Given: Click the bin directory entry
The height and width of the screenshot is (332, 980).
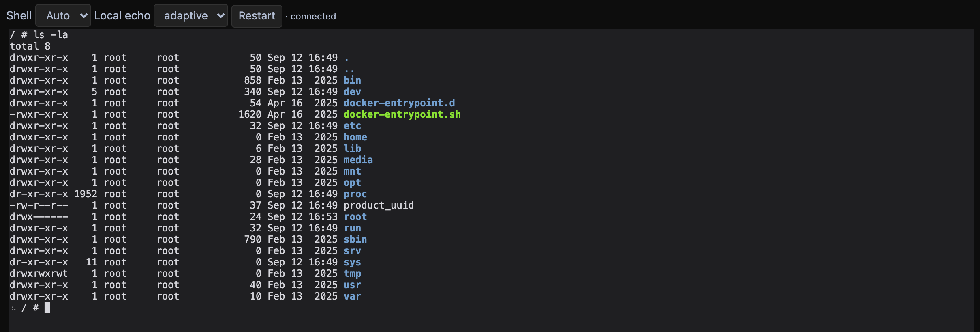Looking at the screenshot, I should click(352, 80).
